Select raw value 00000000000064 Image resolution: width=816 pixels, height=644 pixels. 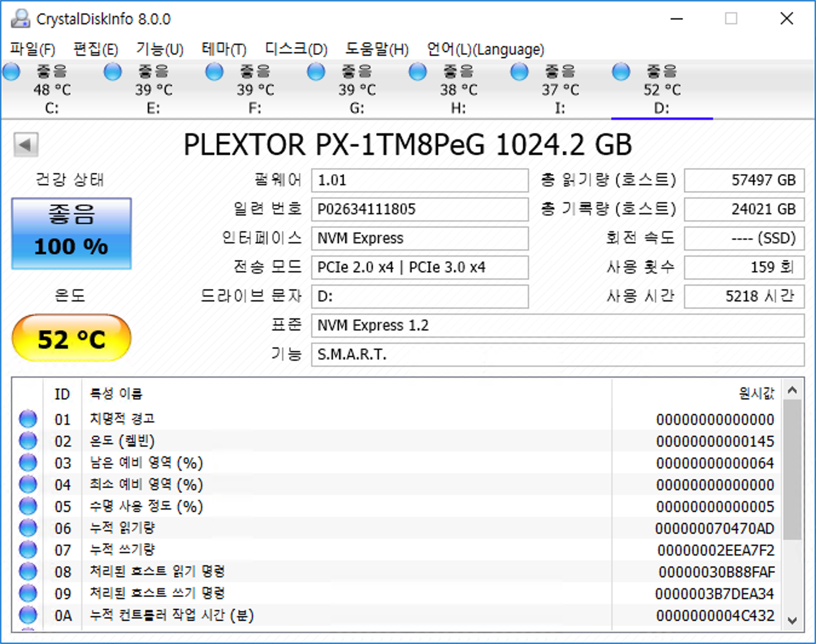[715, 463]
